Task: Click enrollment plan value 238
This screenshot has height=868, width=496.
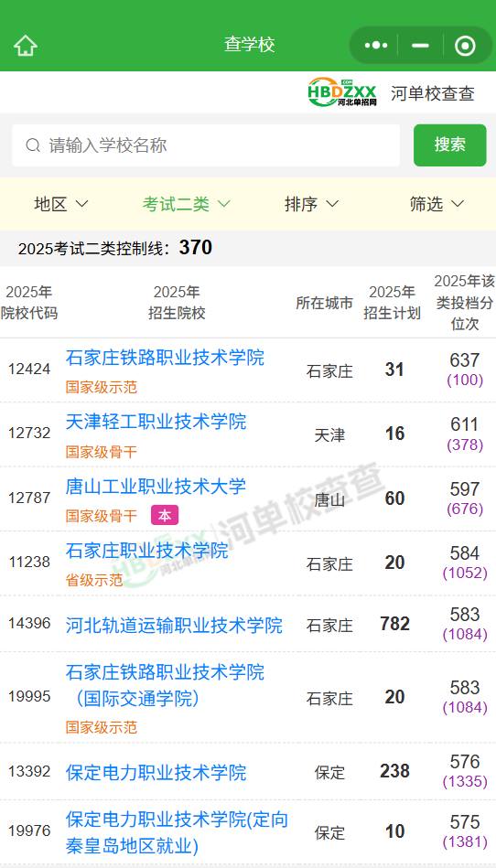Action: tap(394, 771)
